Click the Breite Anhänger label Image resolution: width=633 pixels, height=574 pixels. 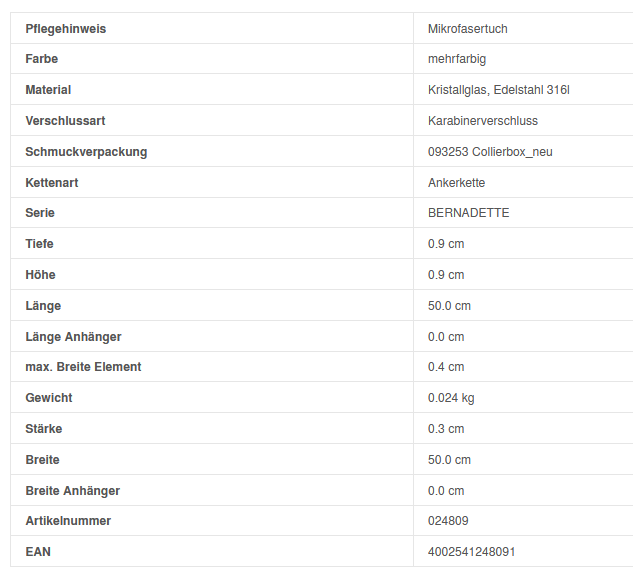(72, 491)
